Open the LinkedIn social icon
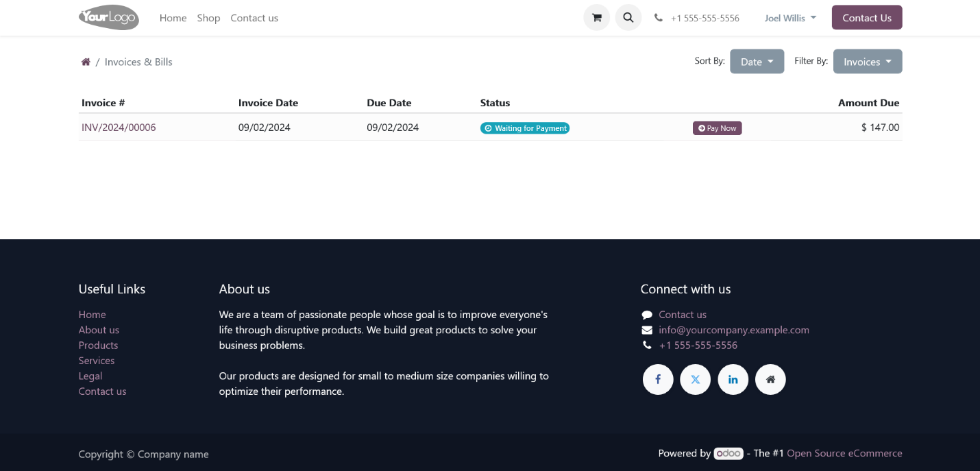This screenshot has height=471, width=980. coord(733,379)
